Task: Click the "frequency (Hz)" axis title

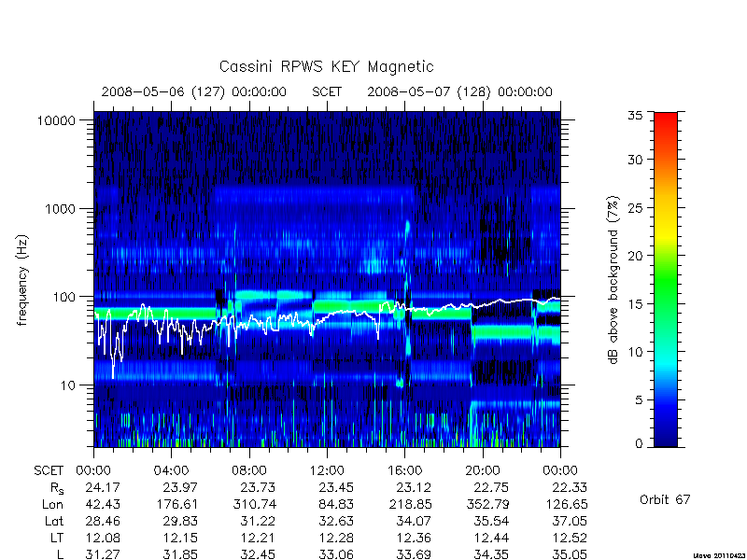Action: [x=22, y=281]
